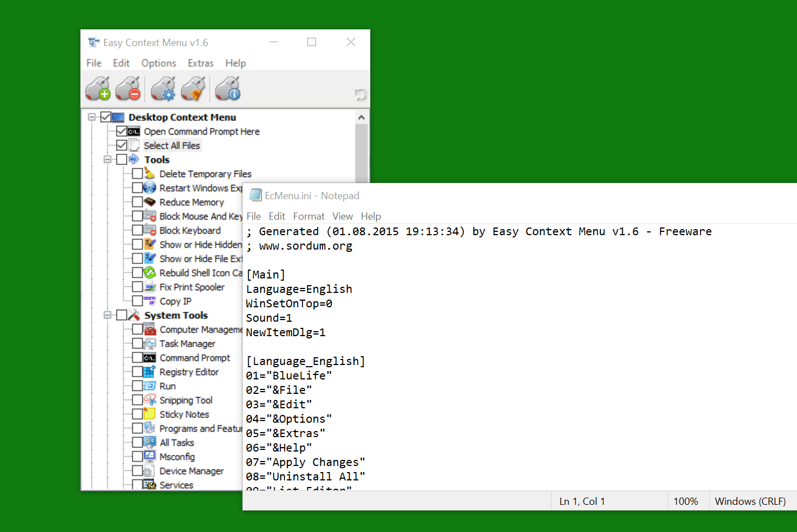Click the Delete Temporary Files broom icon
This screenshot has width=797, height=532.
click(x=150, y=174)
